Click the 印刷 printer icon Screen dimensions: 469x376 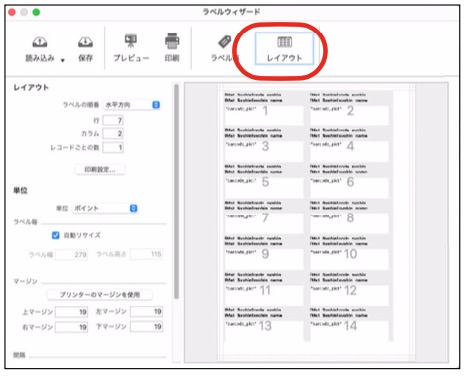172,41
